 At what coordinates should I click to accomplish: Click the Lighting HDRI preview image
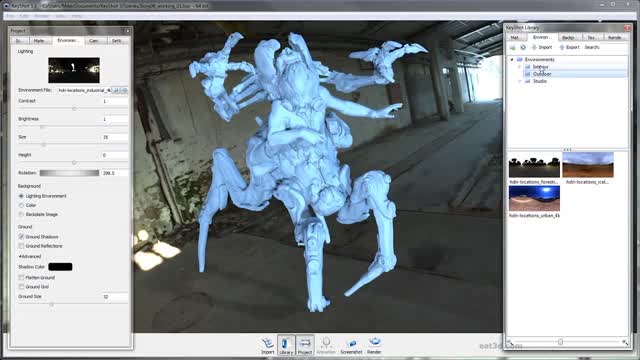tap(74, 70)
